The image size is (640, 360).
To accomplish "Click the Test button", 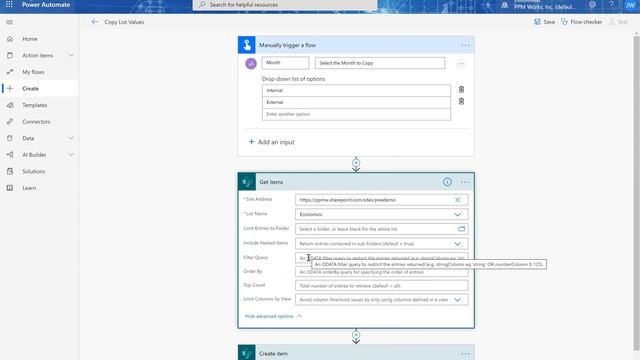I will point(618,22).
